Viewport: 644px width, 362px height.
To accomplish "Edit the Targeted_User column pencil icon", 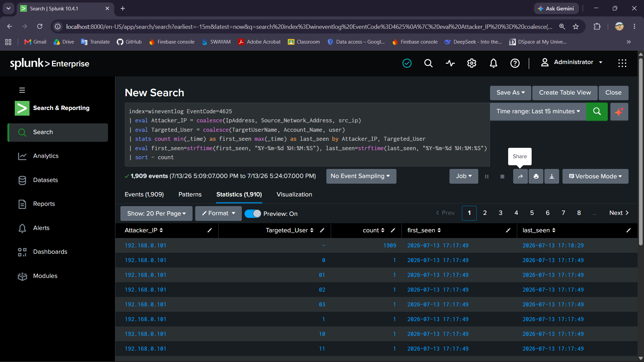I will pos(322,230).
